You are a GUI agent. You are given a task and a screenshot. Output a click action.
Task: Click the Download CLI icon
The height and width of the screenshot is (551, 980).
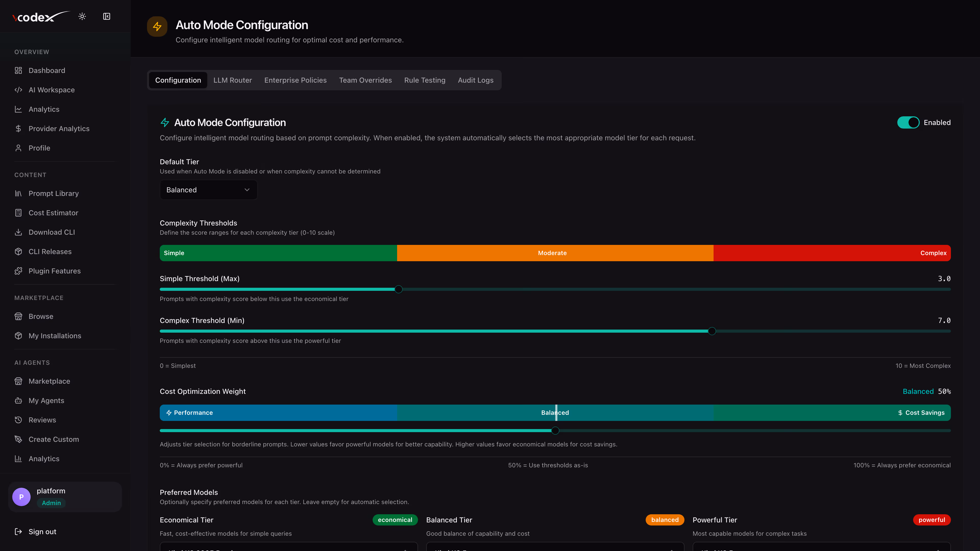click(x=18, y=232)
